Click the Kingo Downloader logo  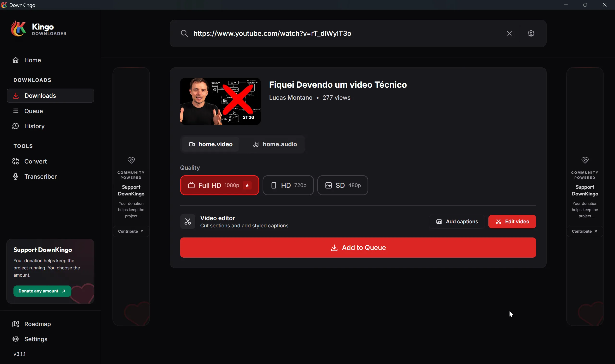point(38,29)
